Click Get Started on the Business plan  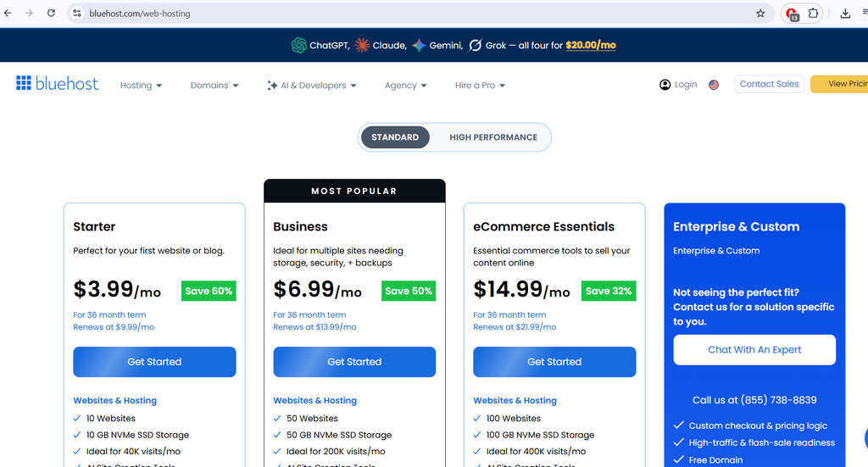pos(354,362)
